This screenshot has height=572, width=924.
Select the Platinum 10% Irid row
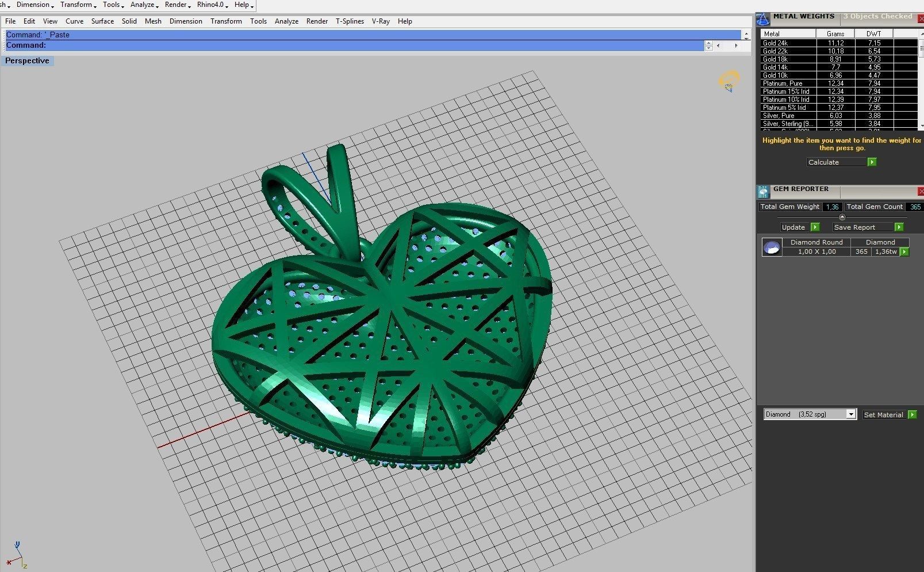[839, 100]
